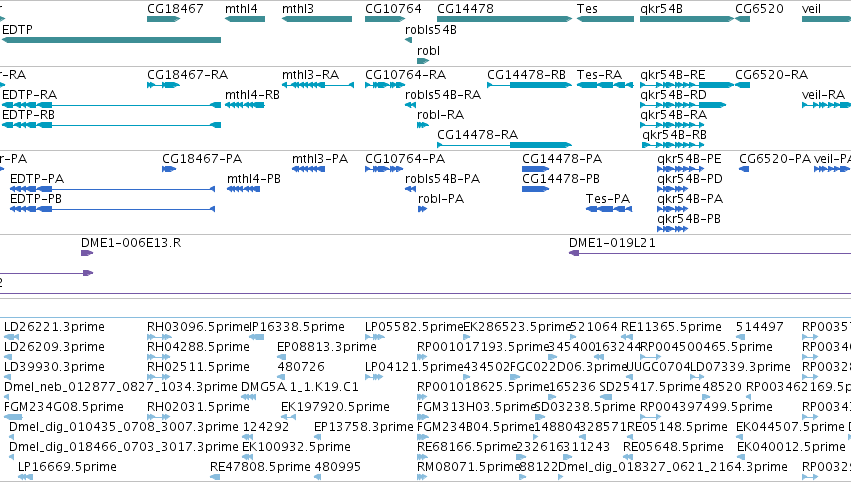851x482 pixels.
Task: Select the CG18467-PA protein label
Action: click(x=202, y=158)
